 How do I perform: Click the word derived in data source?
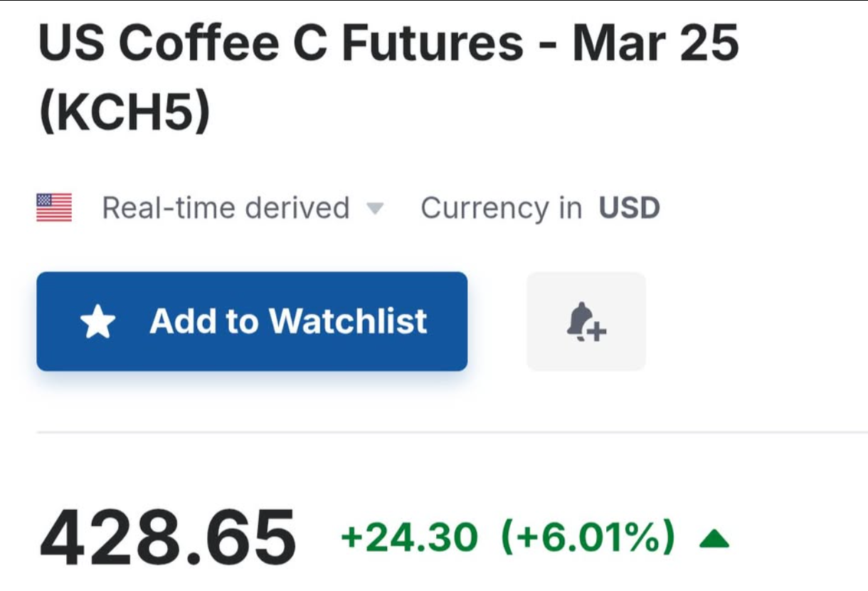(x=297, y=208)
